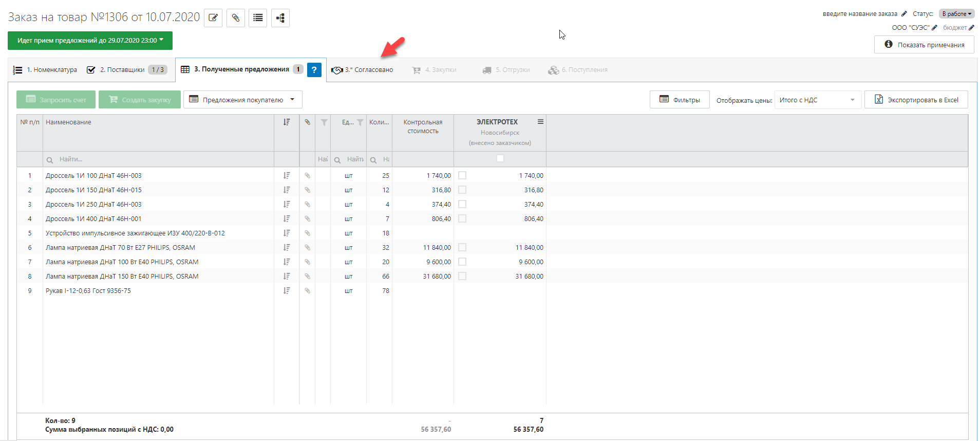Click sort icon in the Наименование header
The image size is (980, 441).
pyautogui.click(x=287, y=122)
